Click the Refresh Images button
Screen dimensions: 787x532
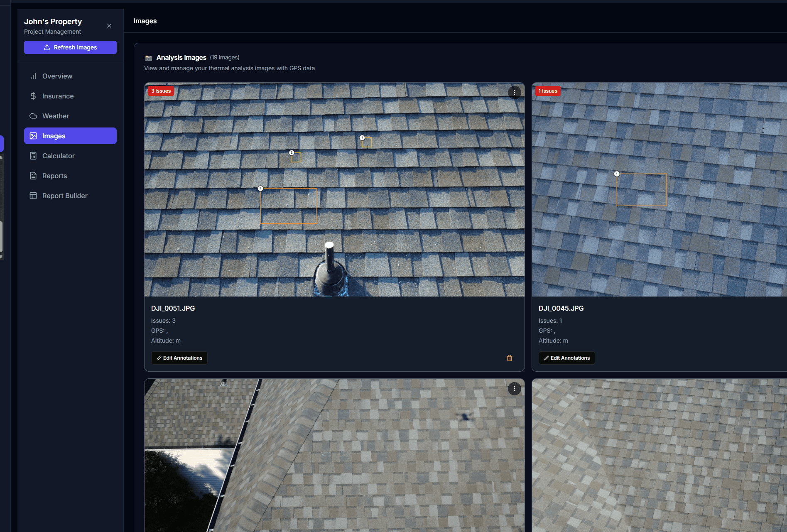point(70,47)
